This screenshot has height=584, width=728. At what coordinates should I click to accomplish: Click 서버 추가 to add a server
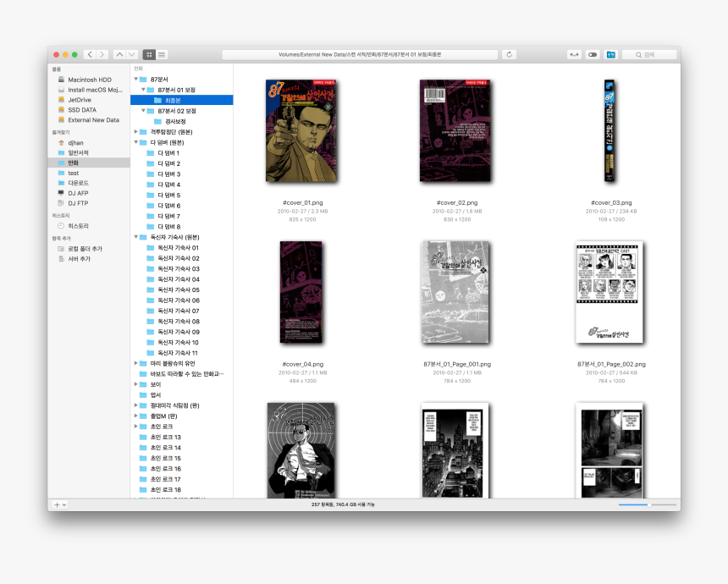tap(79, 259)
